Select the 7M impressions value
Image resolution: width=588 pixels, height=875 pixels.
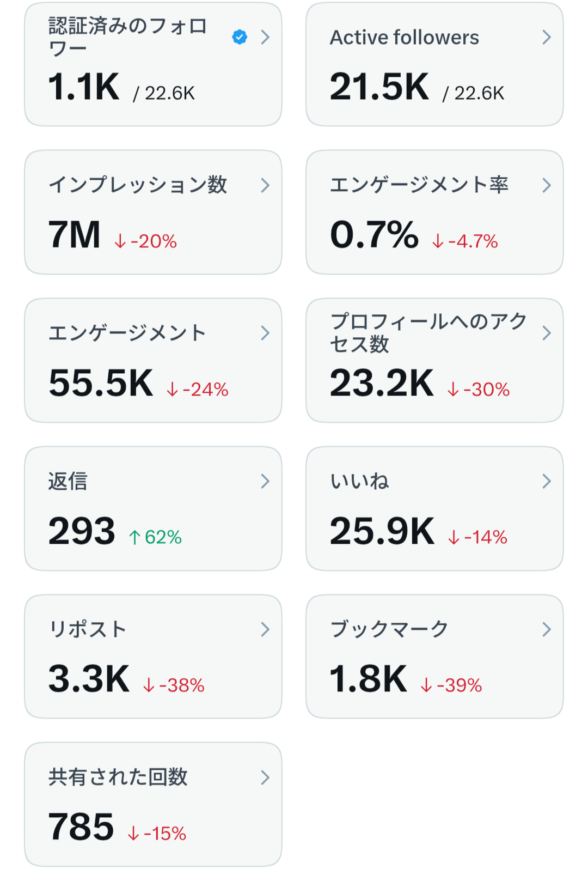pos(75,235)
